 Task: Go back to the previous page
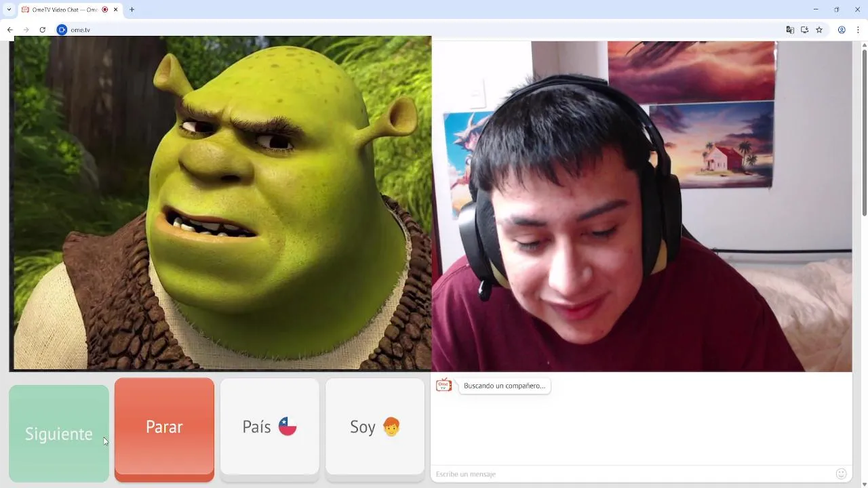(x=10, y=30)
